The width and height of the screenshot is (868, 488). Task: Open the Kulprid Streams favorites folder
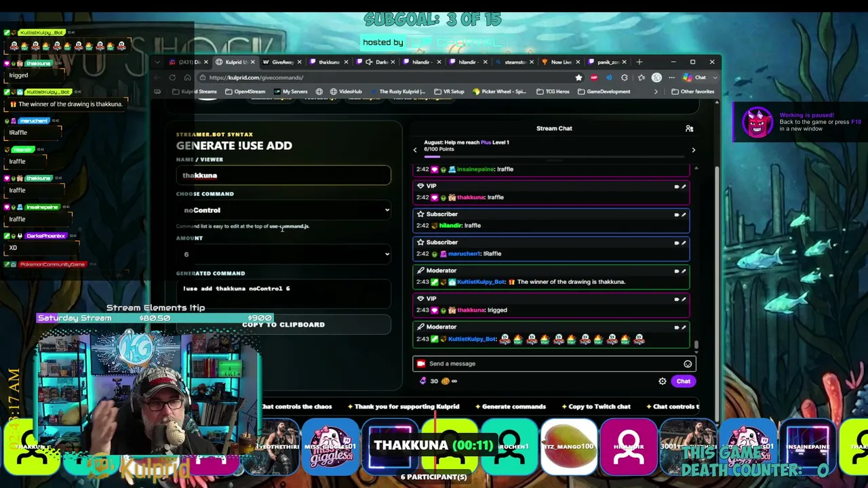point(195,91)
